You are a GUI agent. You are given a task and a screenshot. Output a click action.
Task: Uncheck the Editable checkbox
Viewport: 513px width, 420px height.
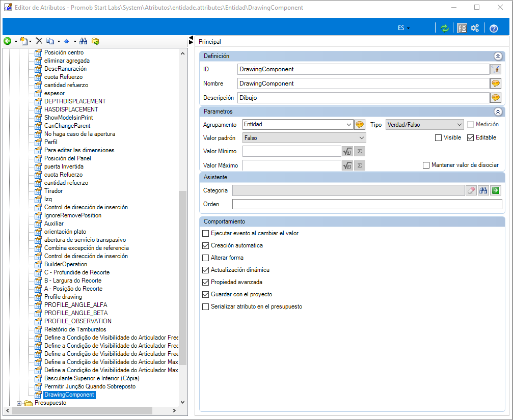coord(471,138)
